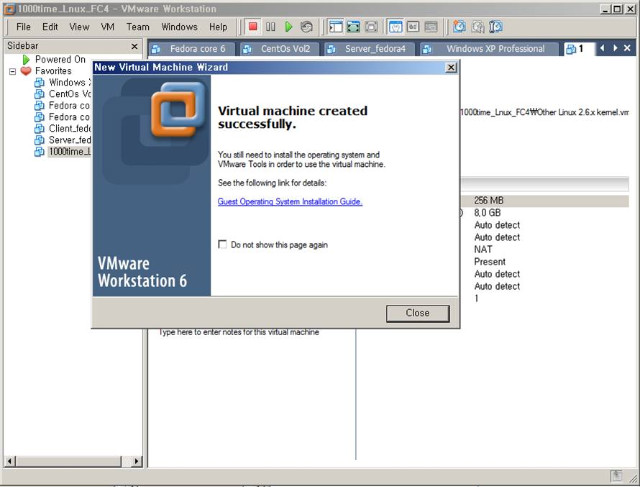Click the green Power On play icon
Image resolution: width=640 pixels, height=487 pixels.
click(x=289, y=27)
